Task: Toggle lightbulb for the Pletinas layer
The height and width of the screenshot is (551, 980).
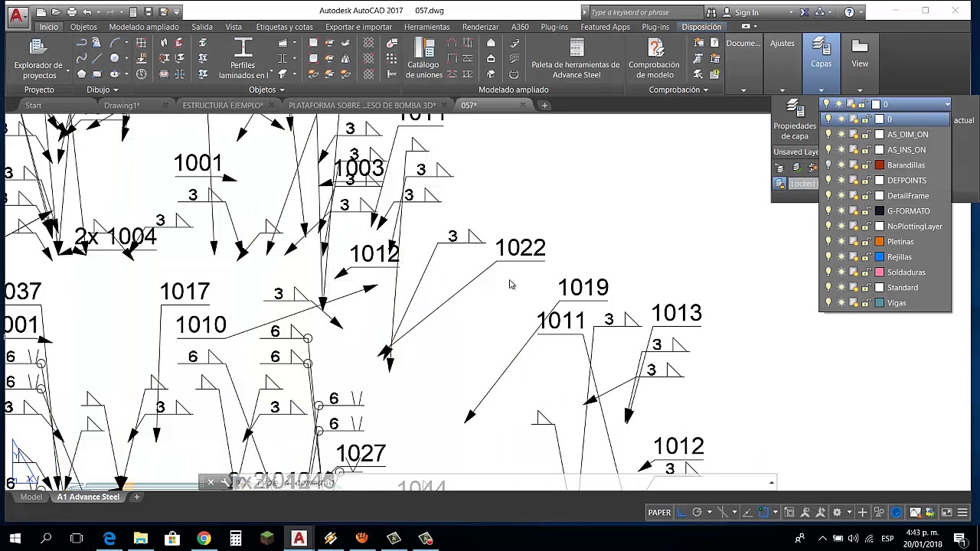Action: (x=828, y=242)
